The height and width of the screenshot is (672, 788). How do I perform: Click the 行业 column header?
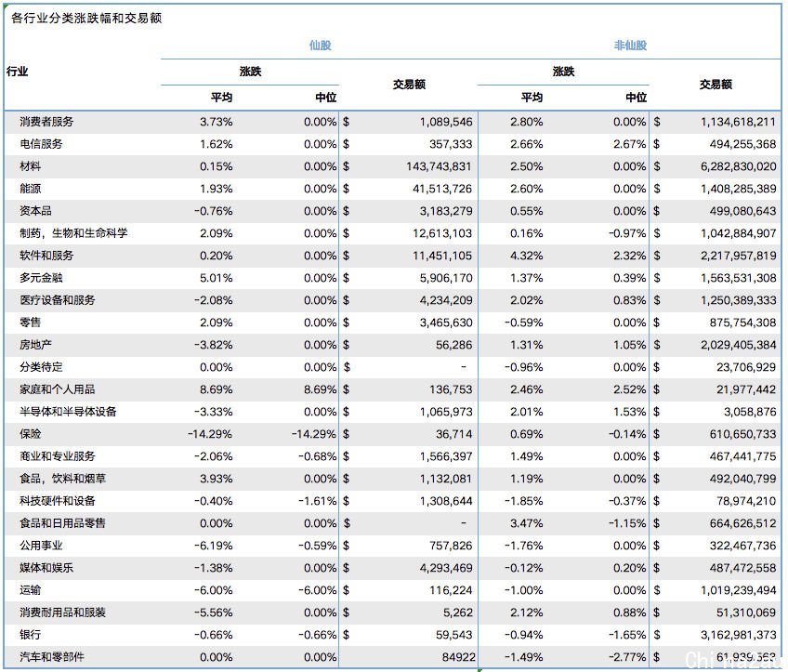click(17, 72)
